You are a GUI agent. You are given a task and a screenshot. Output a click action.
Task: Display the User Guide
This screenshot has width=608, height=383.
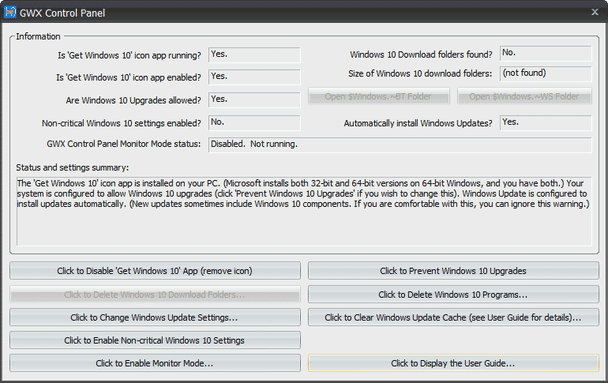click(453, 363)
